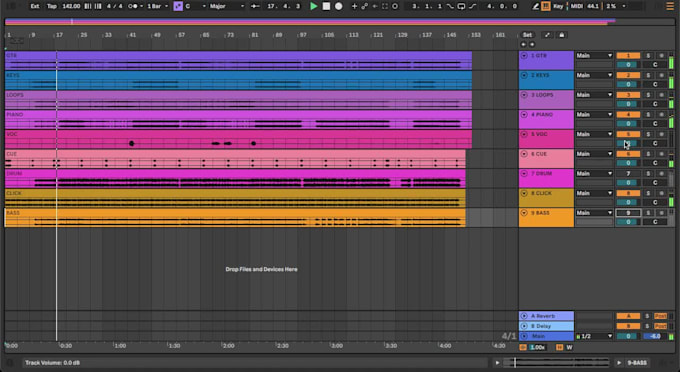Toggle the KEYS track activator 2

tap(628, 75)
